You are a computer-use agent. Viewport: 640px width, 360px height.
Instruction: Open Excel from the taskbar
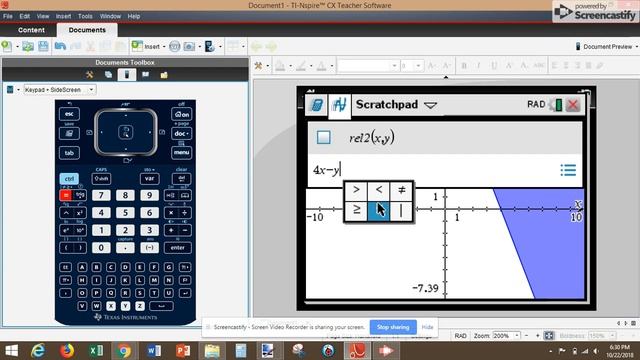click(96, 351)
